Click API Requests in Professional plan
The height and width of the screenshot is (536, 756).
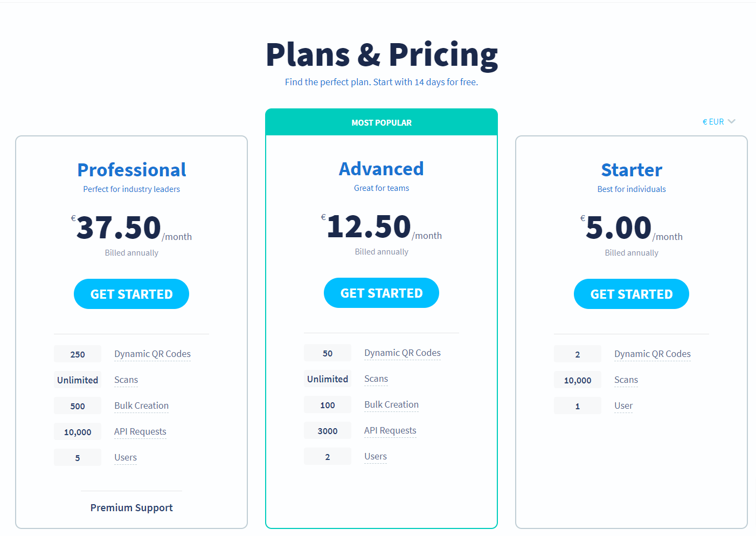coord(140,431)
